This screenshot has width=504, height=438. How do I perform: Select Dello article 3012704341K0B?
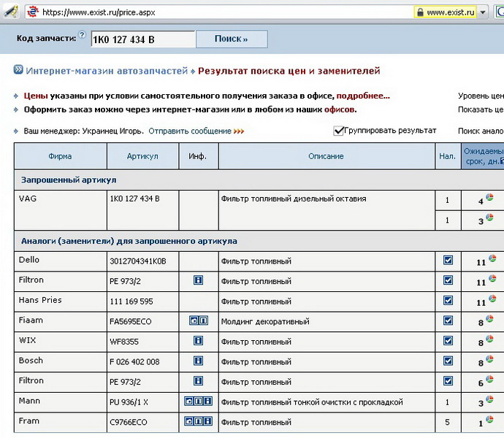[138, 261]
